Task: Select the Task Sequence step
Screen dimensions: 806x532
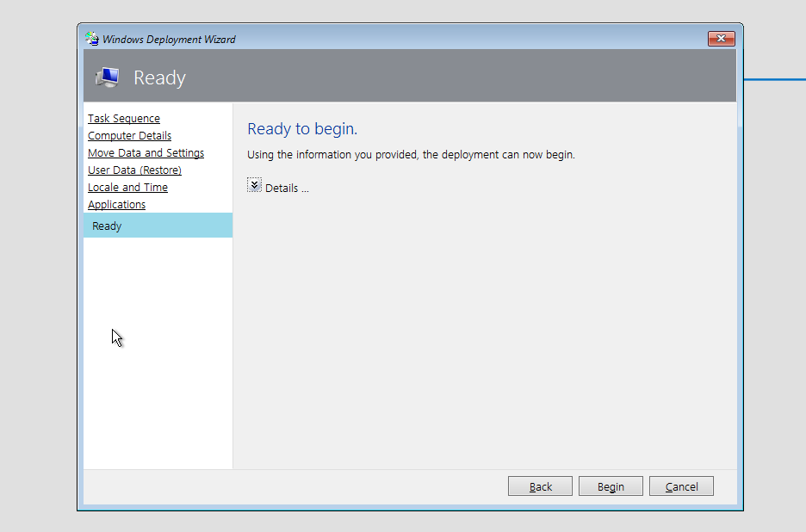Action: tap(123, 118)
